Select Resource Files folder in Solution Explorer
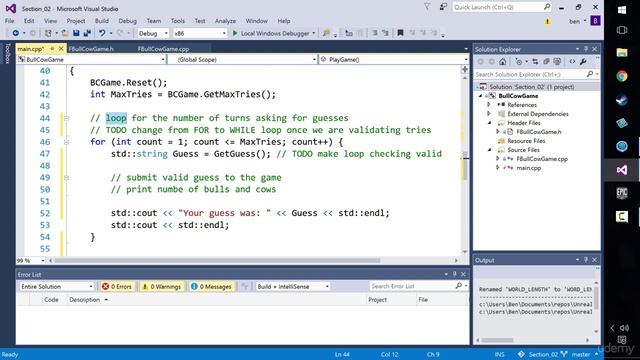 tap(526, 141)
